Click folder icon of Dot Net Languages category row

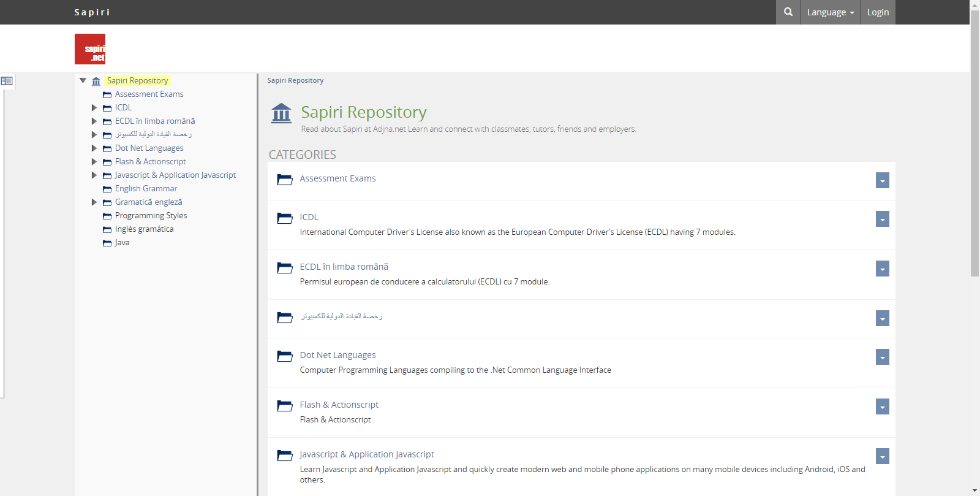pyautogui.click(x=285, y=356)
